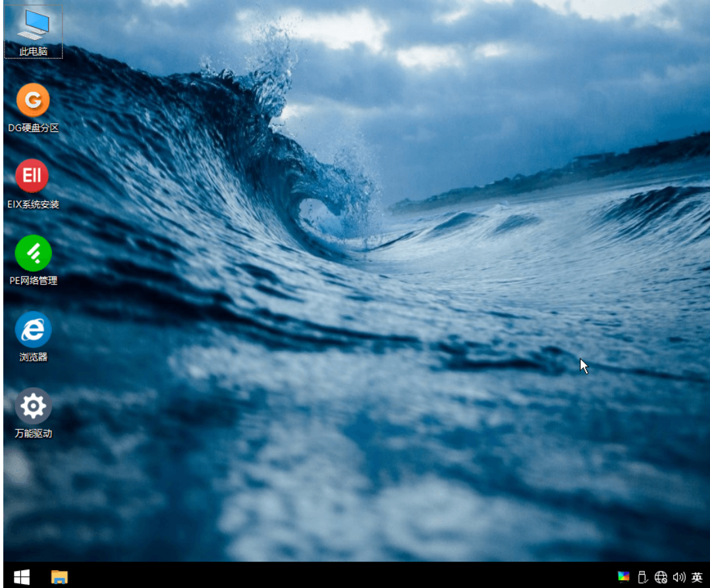This screenshot has width=710, height=588.
Task: Click the "EIX系统安装" label text
Action: (x=33, y=204)
